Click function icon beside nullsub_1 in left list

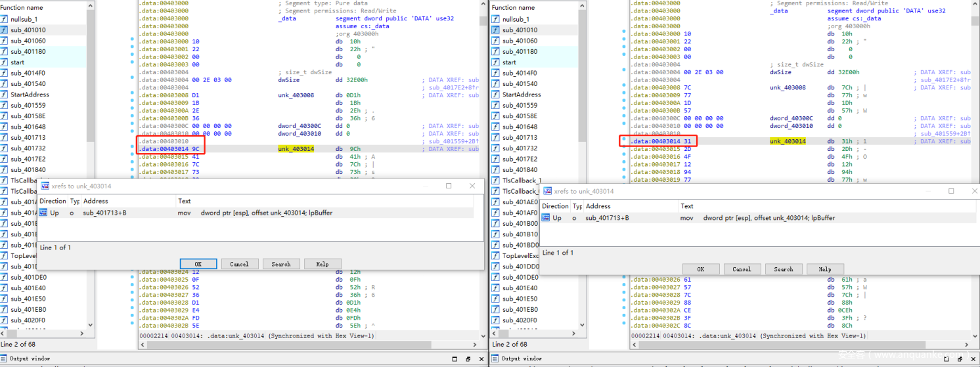[x=5, y=19]
